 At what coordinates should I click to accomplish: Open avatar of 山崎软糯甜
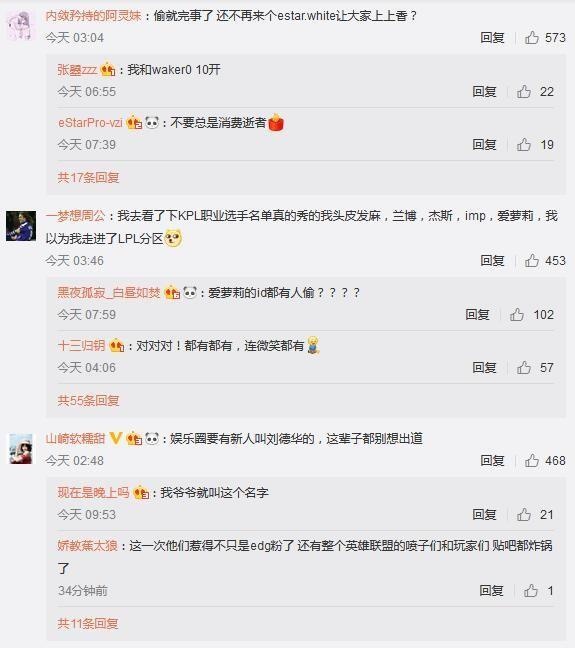[x=21, y=449]
